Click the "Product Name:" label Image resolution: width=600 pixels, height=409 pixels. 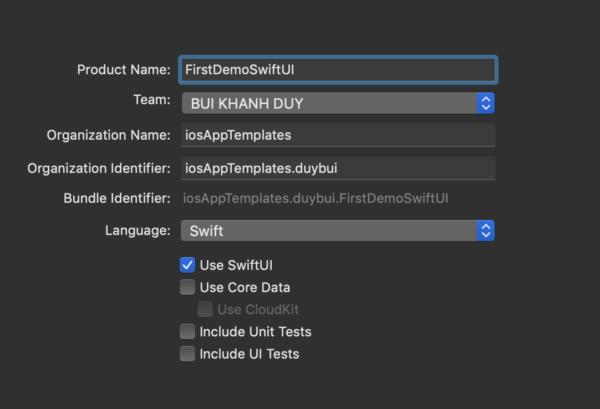[x=124, y=70]
